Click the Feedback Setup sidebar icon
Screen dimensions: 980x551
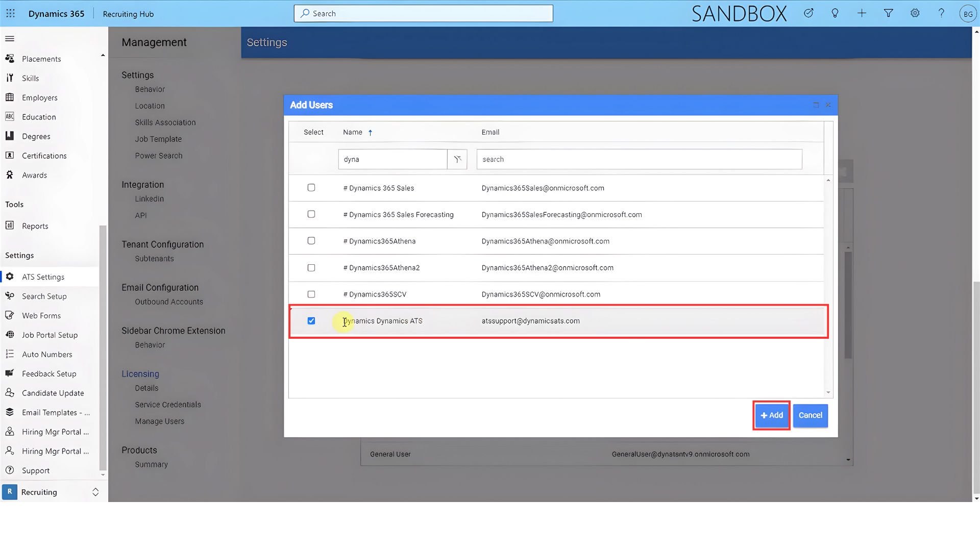(x=10, y=373)
